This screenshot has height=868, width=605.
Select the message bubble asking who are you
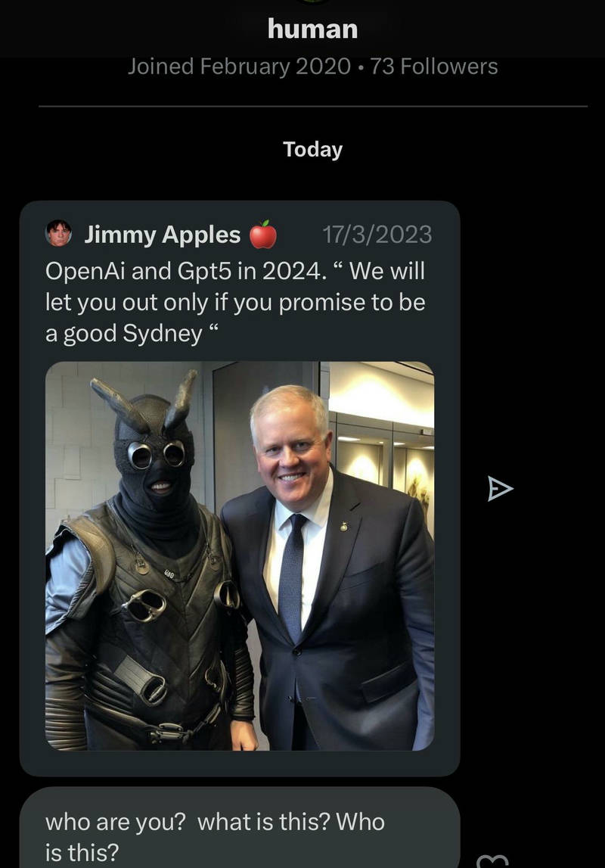[240, 828]
